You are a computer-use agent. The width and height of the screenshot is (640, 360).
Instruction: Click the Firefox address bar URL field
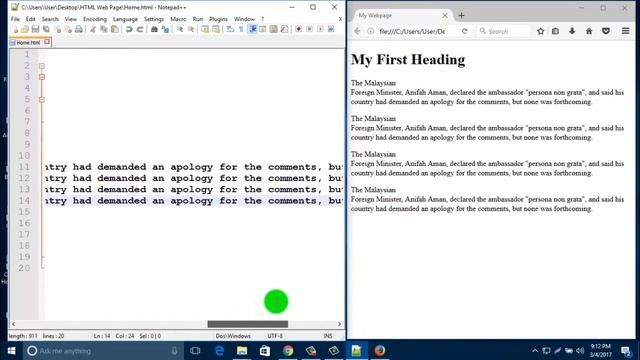tap(412, 31)
